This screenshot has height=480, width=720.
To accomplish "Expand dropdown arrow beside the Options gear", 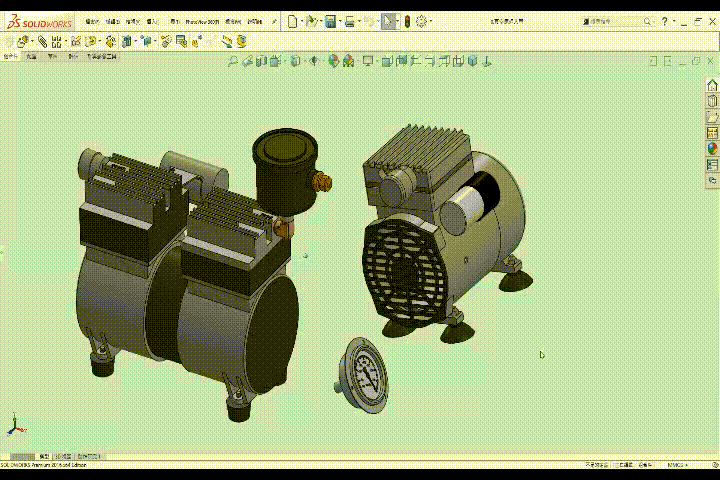I will (431, 21).
